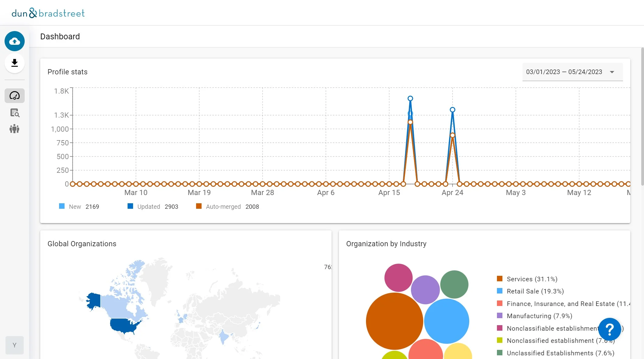This screenshot has width=644, height=359.
Task: Click the Global Organizations heading
Action: [82, 244]
